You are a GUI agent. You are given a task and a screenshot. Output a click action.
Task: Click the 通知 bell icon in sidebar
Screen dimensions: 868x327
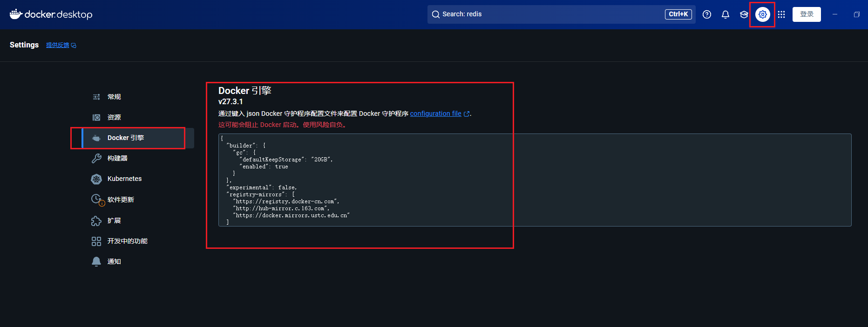pos(96,261)
